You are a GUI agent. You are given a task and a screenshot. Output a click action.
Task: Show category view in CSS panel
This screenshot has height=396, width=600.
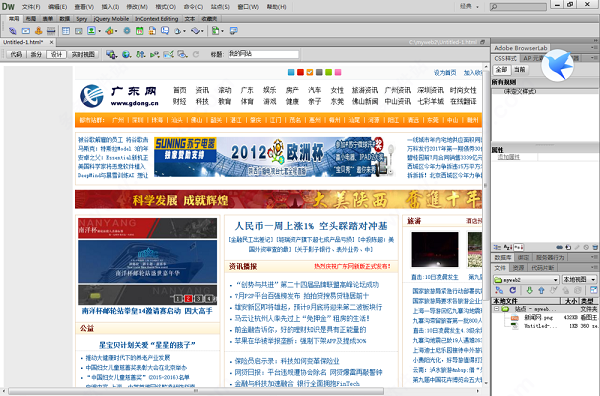coord(497,248)
